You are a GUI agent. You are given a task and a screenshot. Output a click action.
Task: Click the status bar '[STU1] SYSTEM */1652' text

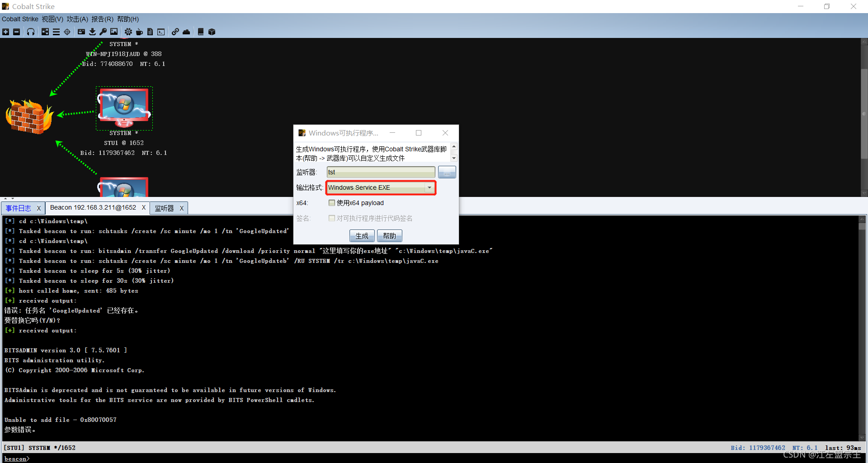pos(40,448)
